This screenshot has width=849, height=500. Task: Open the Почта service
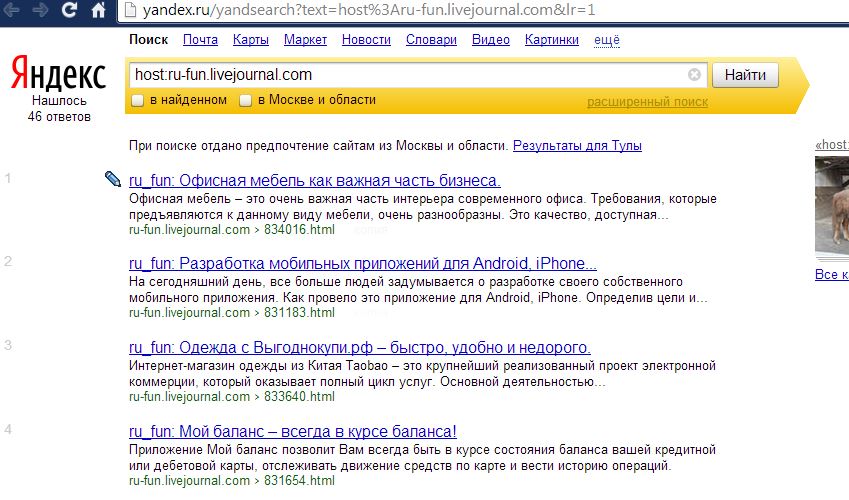click(x=200, y=40)
